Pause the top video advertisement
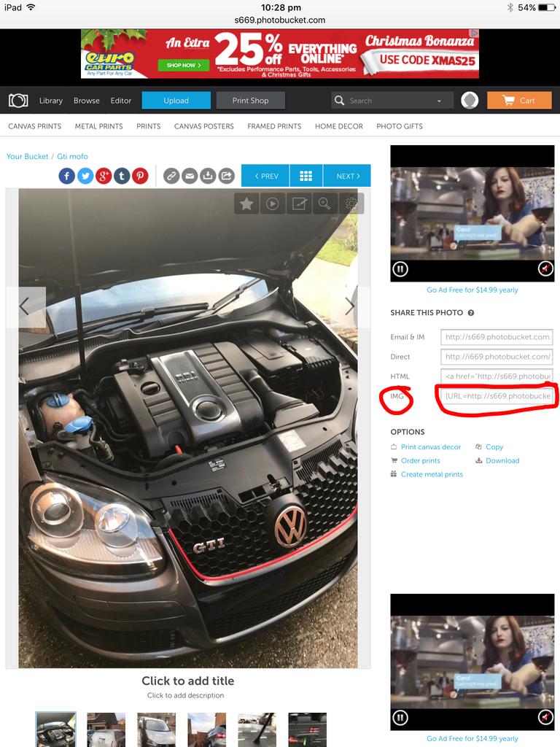 coord(400,269)
